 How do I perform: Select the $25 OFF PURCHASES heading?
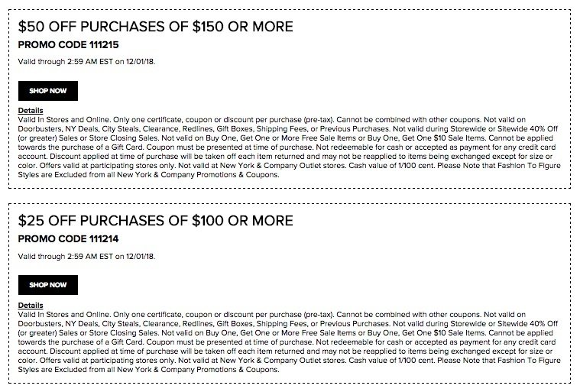[155, 221]
